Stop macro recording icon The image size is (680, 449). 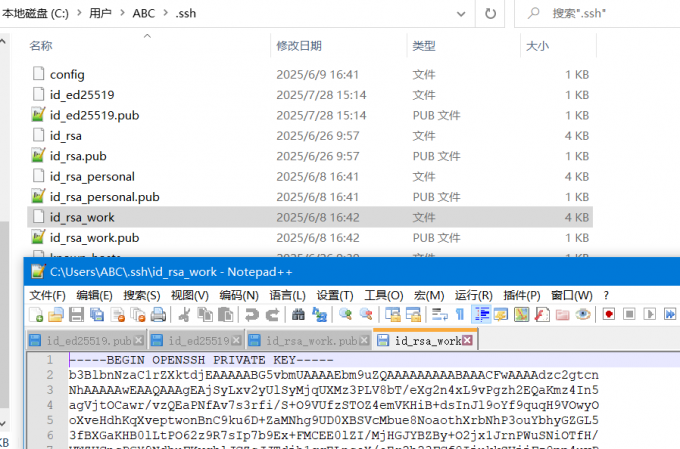[629, 314]
